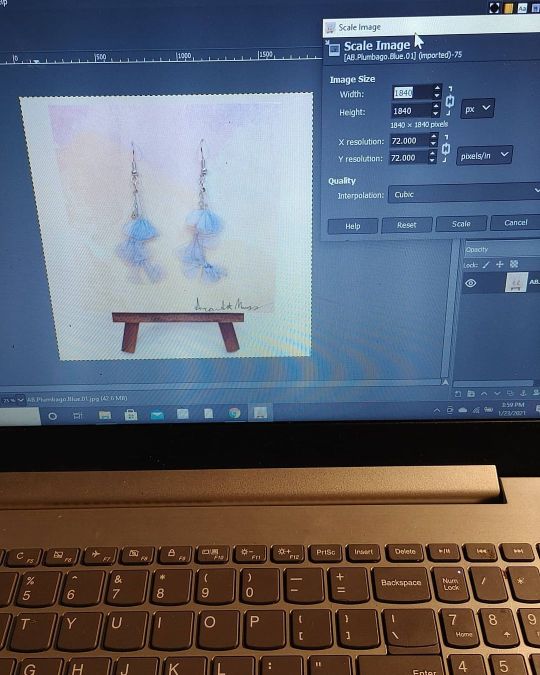Open the pixels/in resolution unit dropdown
Image resolution: width=540 pixels, height=675 pixels.
click(484, 155)
